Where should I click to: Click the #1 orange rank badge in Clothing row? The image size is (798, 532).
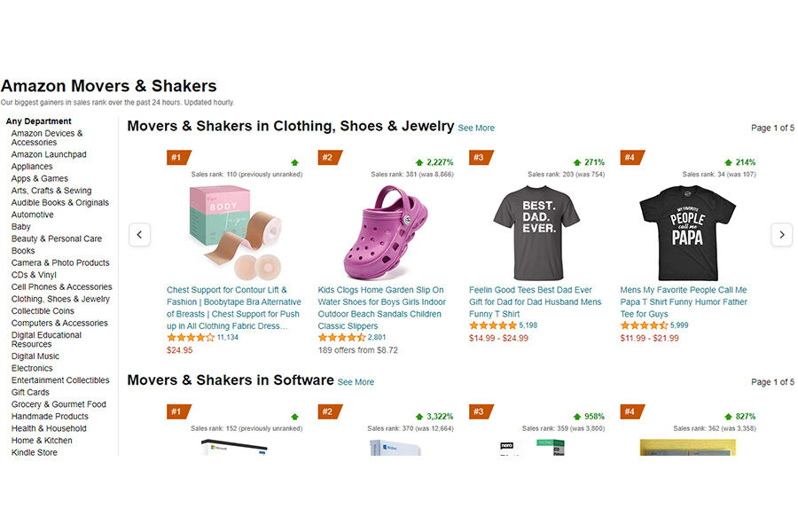point(176,157)
